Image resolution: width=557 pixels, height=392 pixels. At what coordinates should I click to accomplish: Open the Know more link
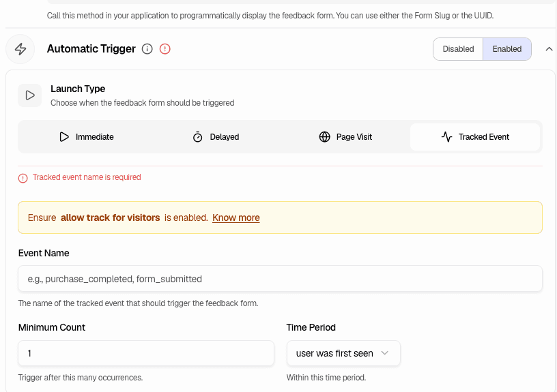click(x=235, y=217)
